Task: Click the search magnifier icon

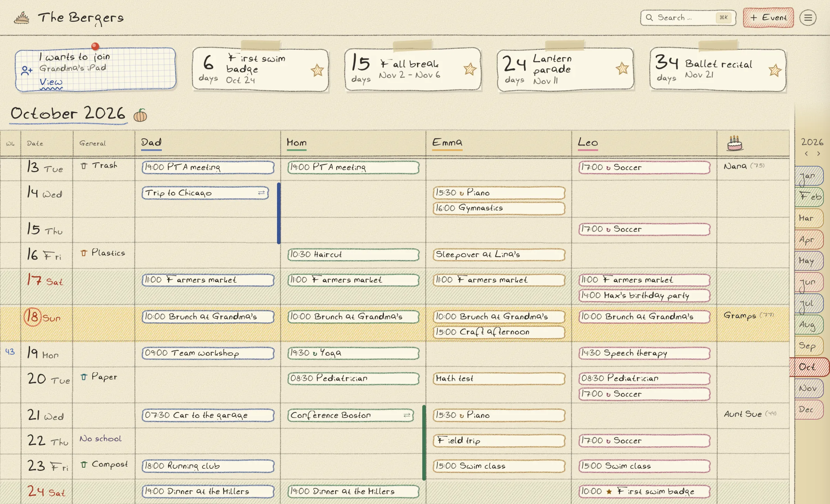Action: point(649,18)
